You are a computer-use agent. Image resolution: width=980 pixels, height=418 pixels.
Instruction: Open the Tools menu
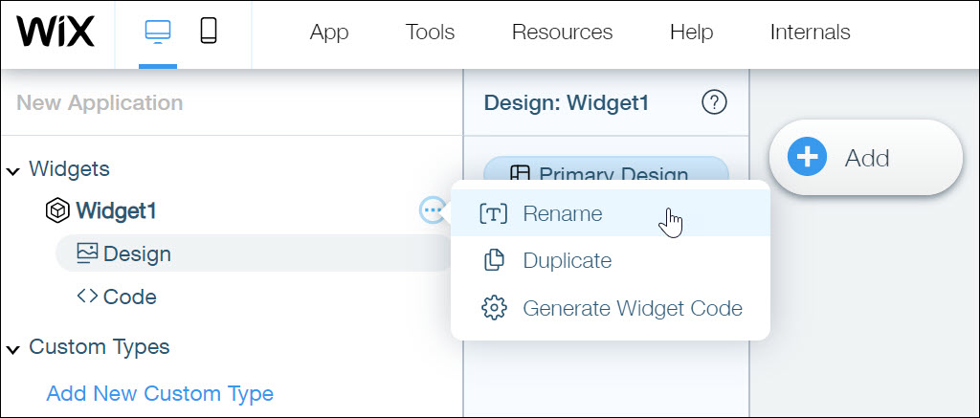pos(430,33)
